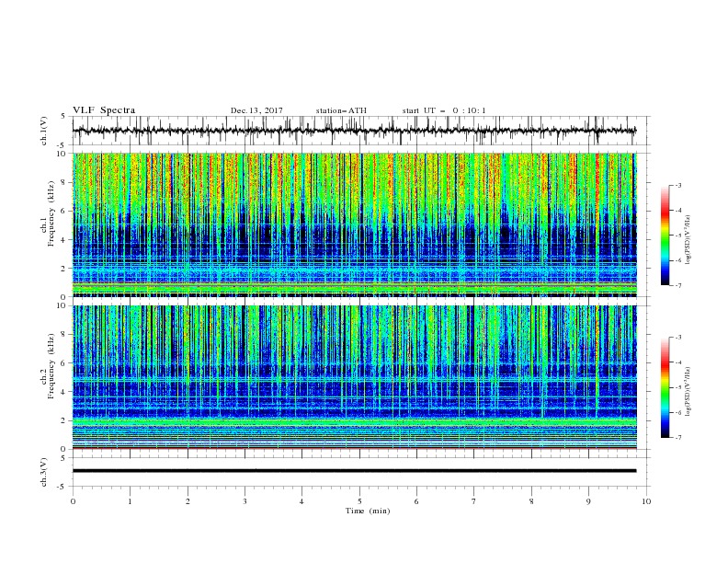This screenshot has width=728, height=563.
Task: Click the "-7" tick on lower color bar
Action: pos(677,437)
